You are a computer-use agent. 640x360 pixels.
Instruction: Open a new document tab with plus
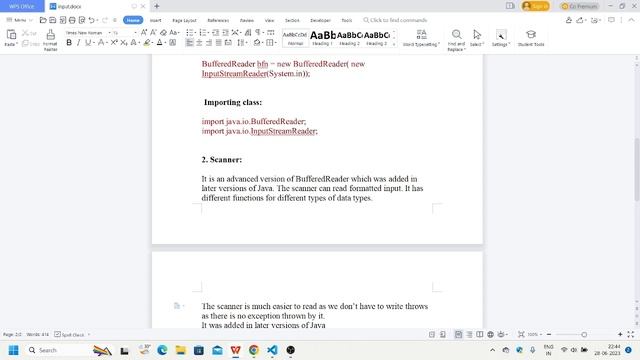(157, 6)
